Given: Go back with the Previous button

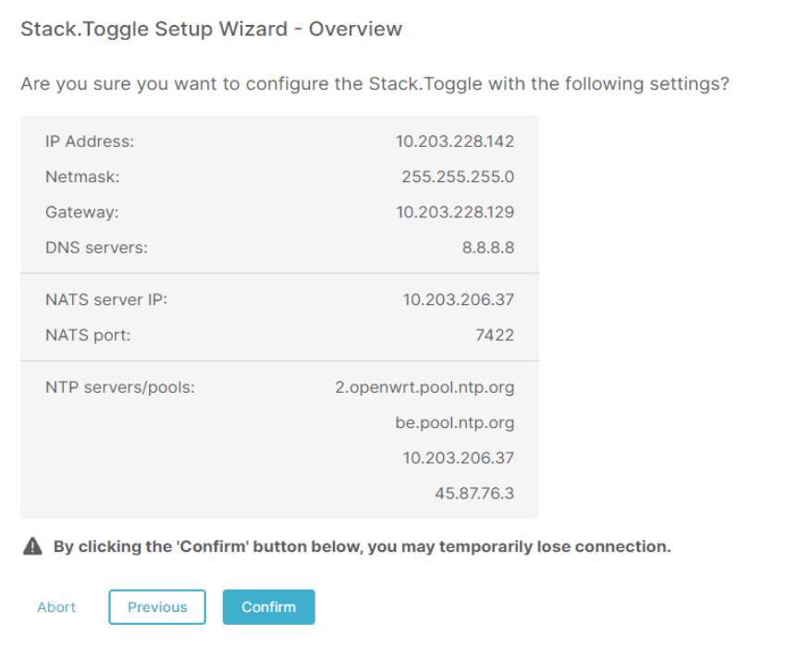Looking at the screenshot, I should tap(157, 607).
